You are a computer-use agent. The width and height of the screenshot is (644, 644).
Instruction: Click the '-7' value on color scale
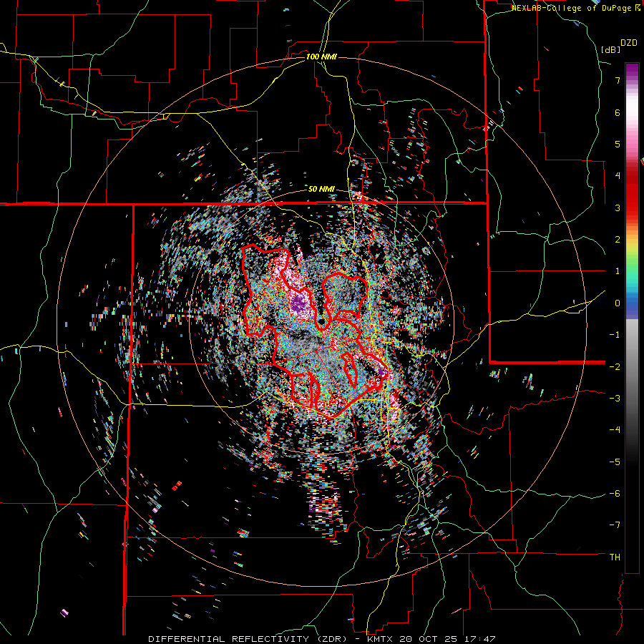tap(615, 525)
